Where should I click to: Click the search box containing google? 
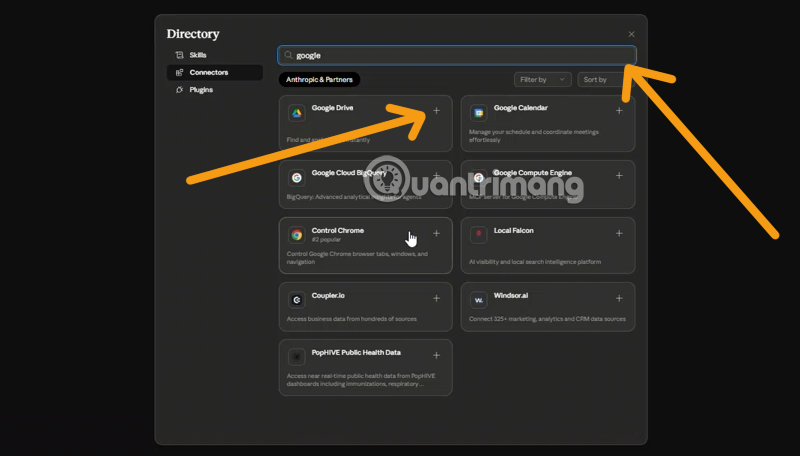click(457, 55)
